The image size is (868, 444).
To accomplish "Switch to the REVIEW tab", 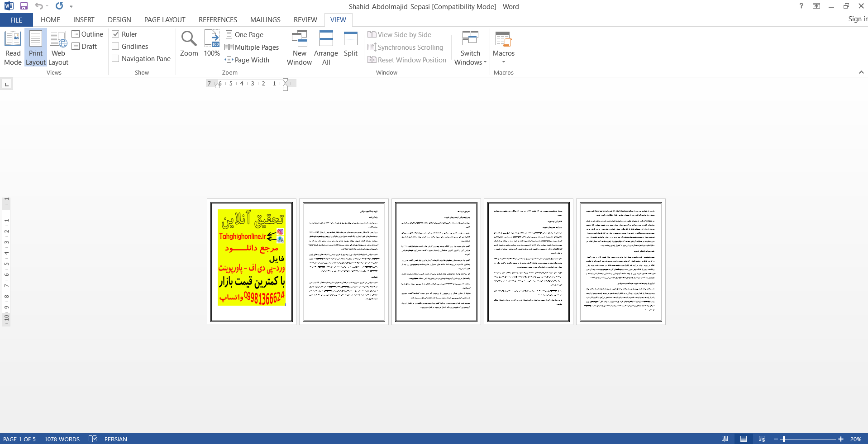I will pyautogui.click(x=305, y=20).
